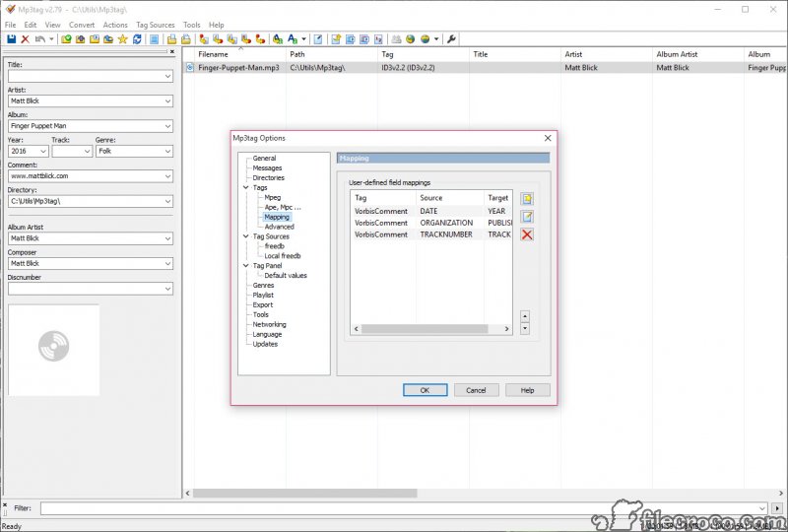This screenshot has width=788, height=532.
Task: Click Help in the Mp3tag Options dialog
Action: coord(527,390)
